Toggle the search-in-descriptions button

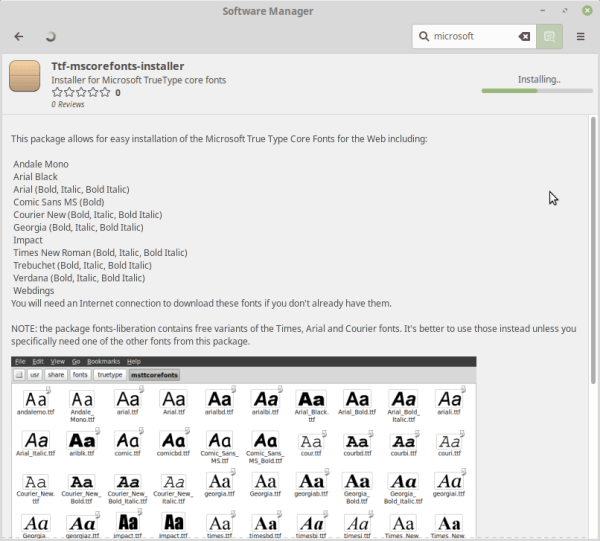coord(549,36)
